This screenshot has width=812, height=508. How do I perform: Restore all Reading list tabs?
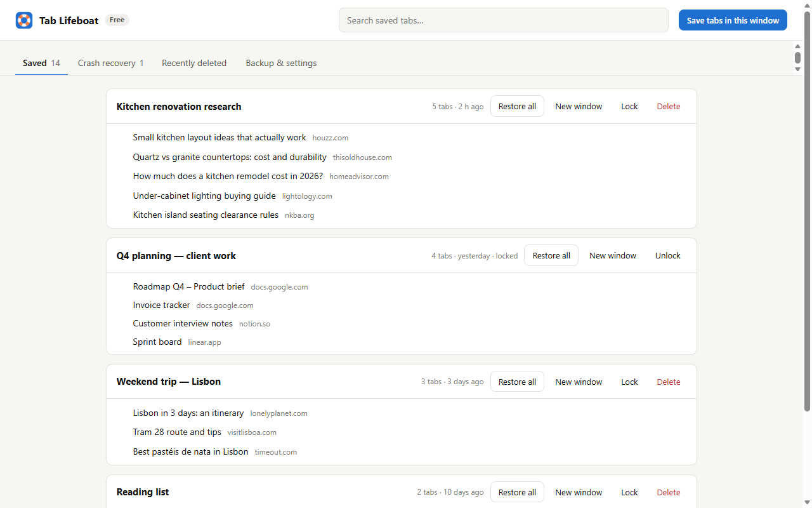(x=517, y=492)
